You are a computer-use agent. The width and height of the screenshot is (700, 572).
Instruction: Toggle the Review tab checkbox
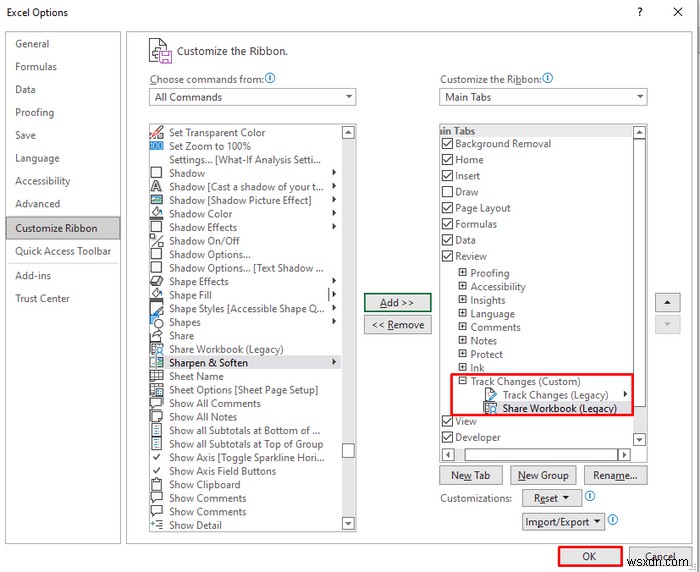447,256
